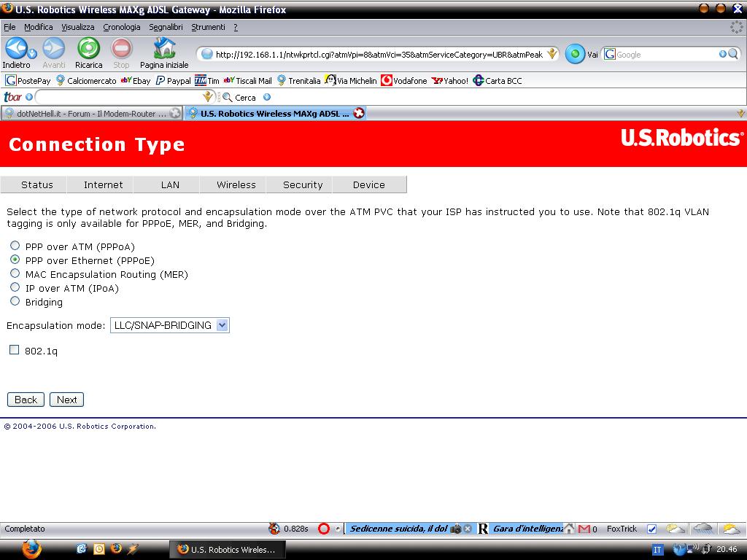The image size is (747, 560).
Task: Open the Indietro back history dropdown arrow
Action: pos(32,52)
